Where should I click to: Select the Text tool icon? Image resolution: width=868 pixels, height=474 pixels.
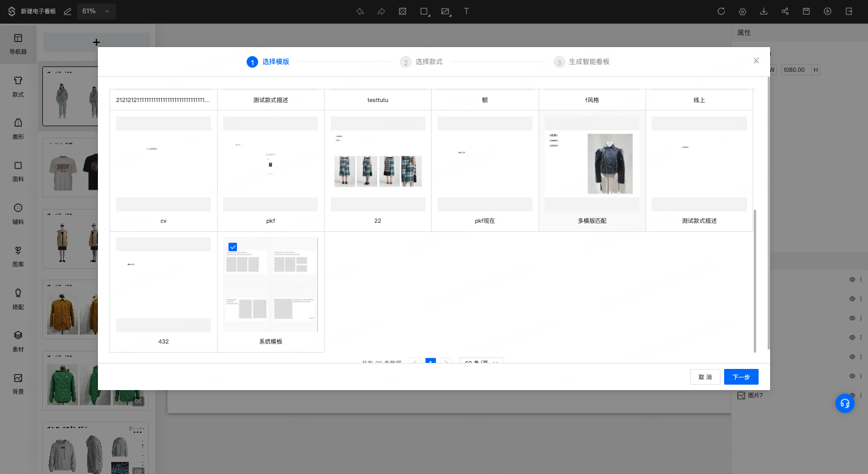point(466,11)
